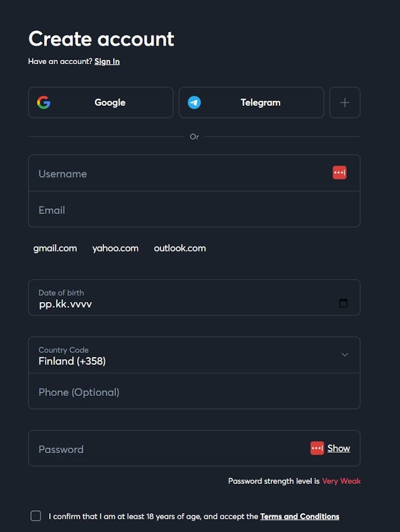Open the calendar date picker icon
The height and width of the screenshot is (532, 400).
tap(343, 303)
